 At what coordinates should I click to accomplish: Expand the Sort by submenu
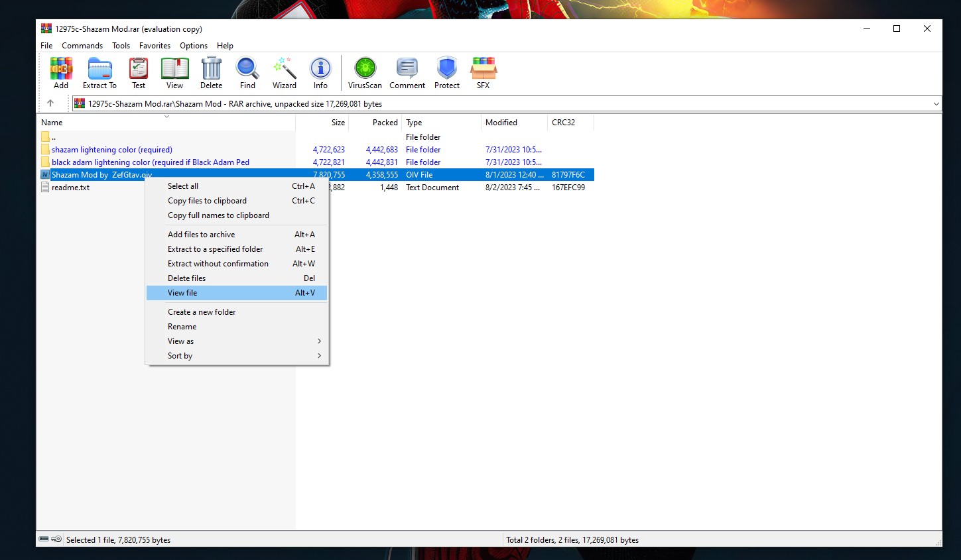(179, 356)
